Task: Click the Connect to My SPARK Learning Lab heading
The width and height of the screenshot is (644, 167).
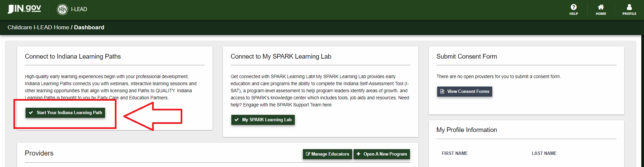Action: click(281, 57)
